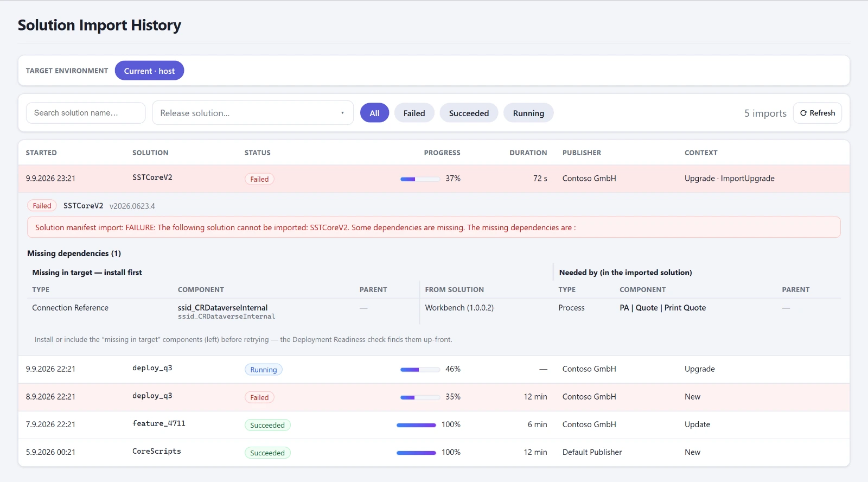Click the Connection Reference type cell
The height and width of the screenshot is (482, 868).
point(70,308)
